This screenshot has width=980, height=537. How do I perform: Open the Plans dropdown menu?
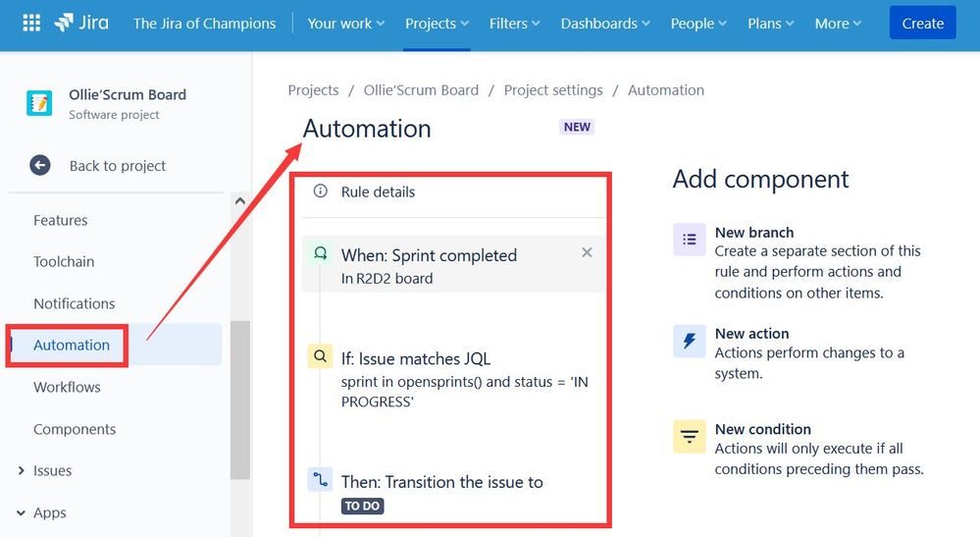771,24
